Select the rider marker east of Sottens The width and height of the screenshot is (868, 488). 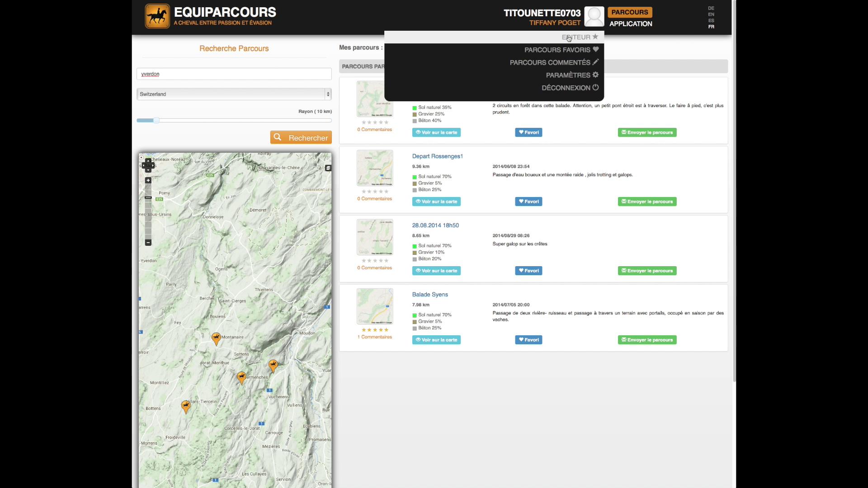point(273,366)
